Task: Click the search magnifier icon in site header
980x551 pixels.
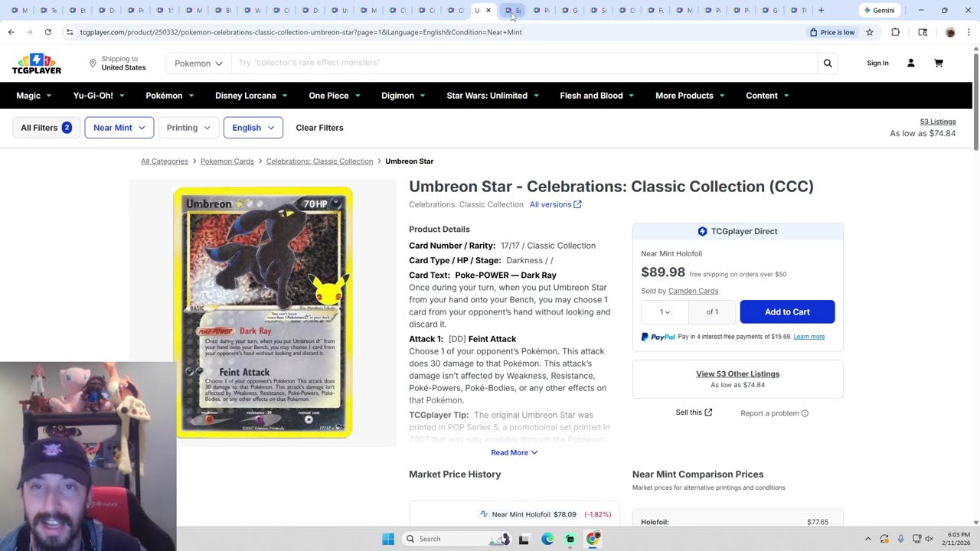Action: (828, 64)
